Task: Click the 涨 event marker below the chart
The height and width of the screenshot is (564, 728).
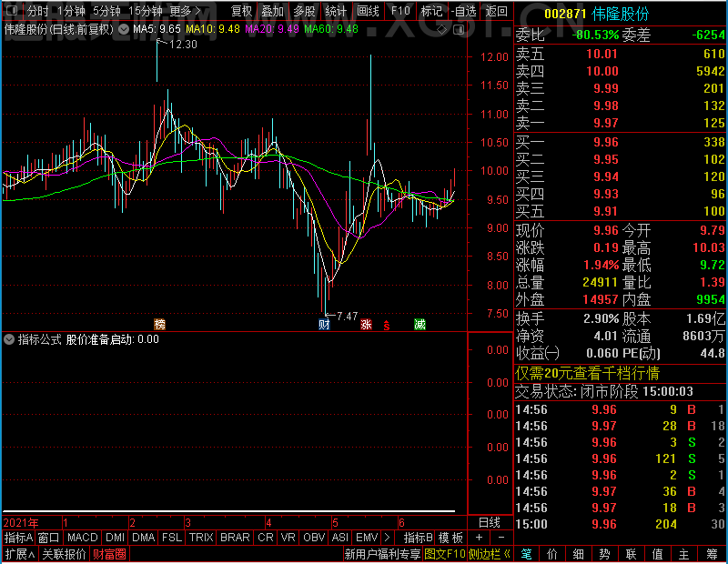Action: click(367, 324)
